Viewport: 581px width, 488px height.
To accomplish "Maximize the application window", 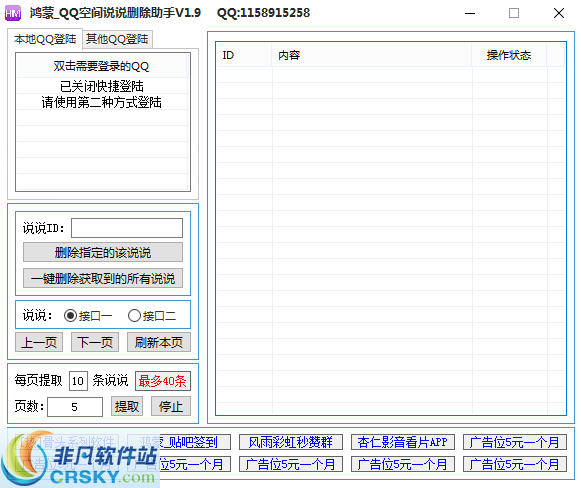I will [x=514, y=13].
